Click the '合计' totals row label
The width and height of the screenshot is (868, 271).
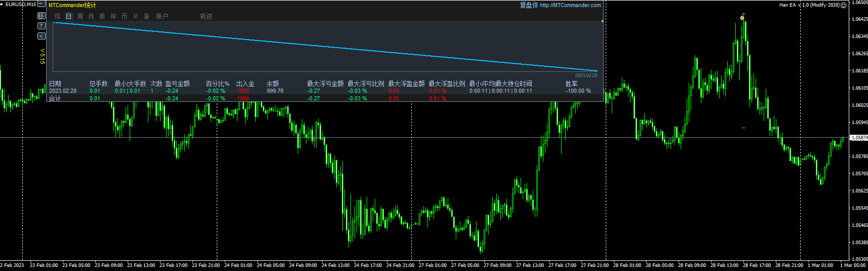pos(55,98)
